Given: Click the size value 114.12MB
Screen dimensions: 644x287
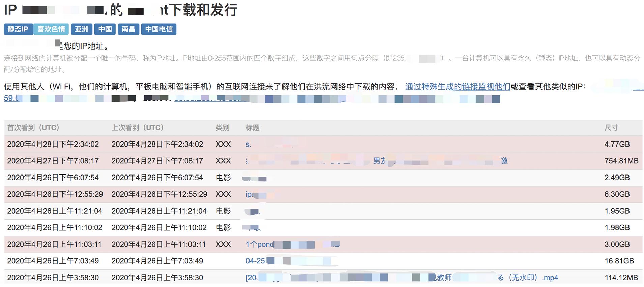Looking at the screenshot, I should (x=621, y=278).
